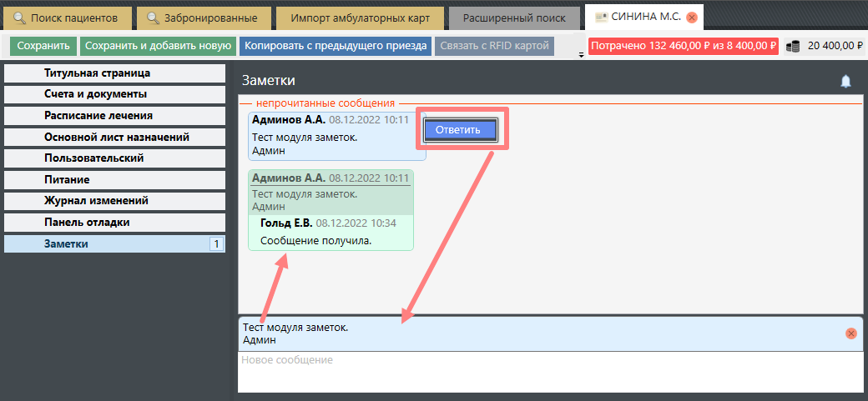Go to the Импорт амбулаторных карт tab
The width and height of the screenshot is (868, 401).
(360, 18)
